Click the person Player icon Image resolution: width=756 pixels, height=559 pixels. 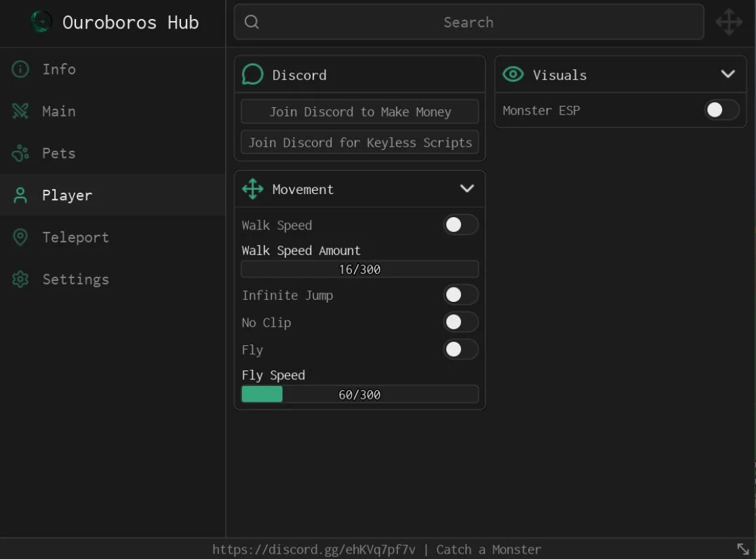click(x=20, y=195)
